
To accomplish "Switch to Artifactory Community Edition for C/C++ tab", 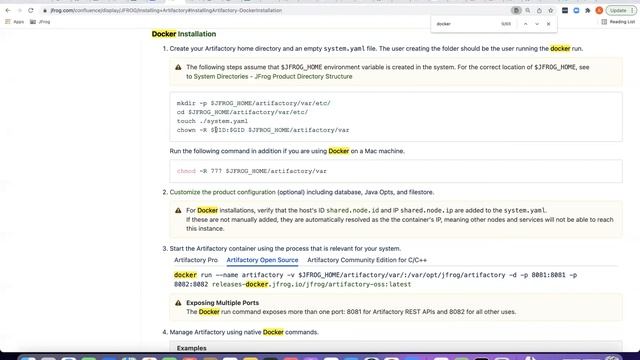I will pos(367,260).
